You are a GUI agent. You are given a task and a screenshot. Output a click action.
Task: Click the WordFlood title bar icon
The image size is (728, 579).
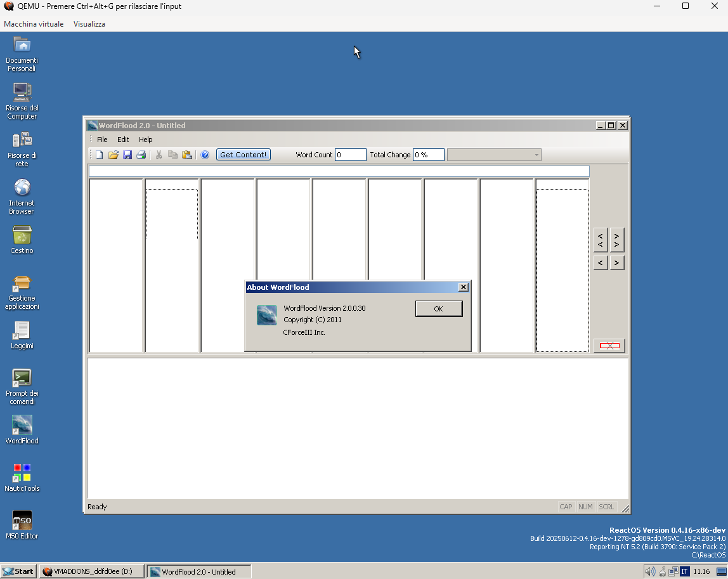[93, 126]
